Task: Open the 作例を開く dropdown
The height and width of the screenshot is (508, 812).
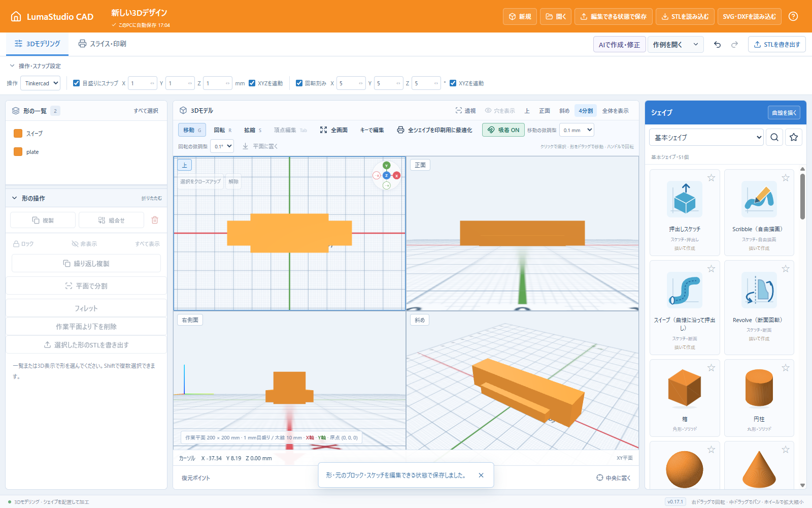Action: tap(675, 45)
